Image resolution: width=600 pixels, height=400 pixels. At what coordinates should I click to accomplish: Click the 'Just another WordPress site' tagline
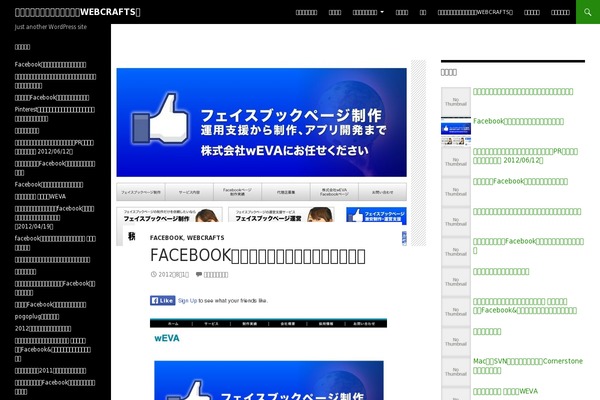pos(51,27)
